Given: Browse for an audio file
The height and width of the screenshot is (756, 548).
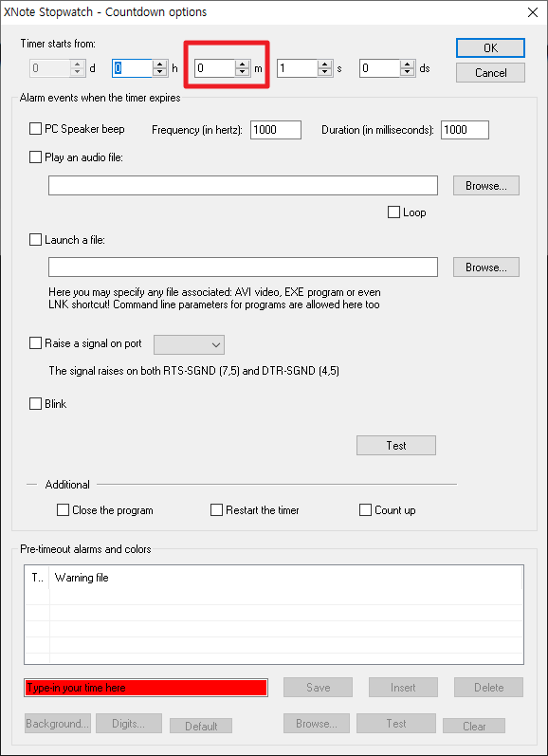Looking at the screenshot, I should (x=485, y=186).
